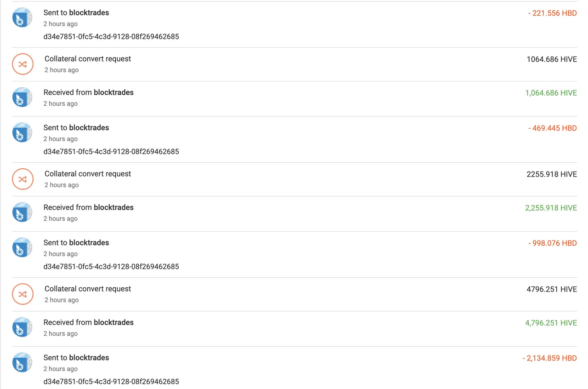Select the 4796.251 HIVE collateral convert row
This screenshot has width=588, height=389.
294,294
